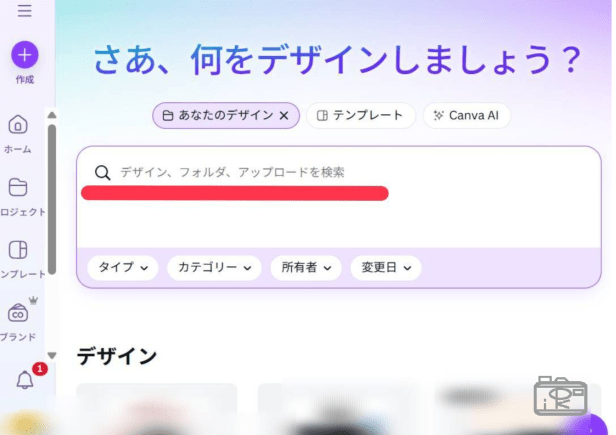Click the magnifier search icon

click(x=103, y=173)
